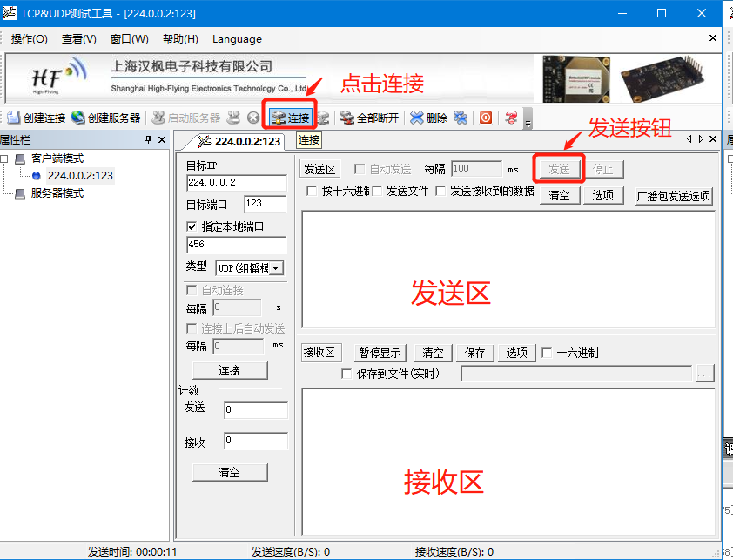Click 选项 button in receive area
733x560 pixels.
[516, 353]
